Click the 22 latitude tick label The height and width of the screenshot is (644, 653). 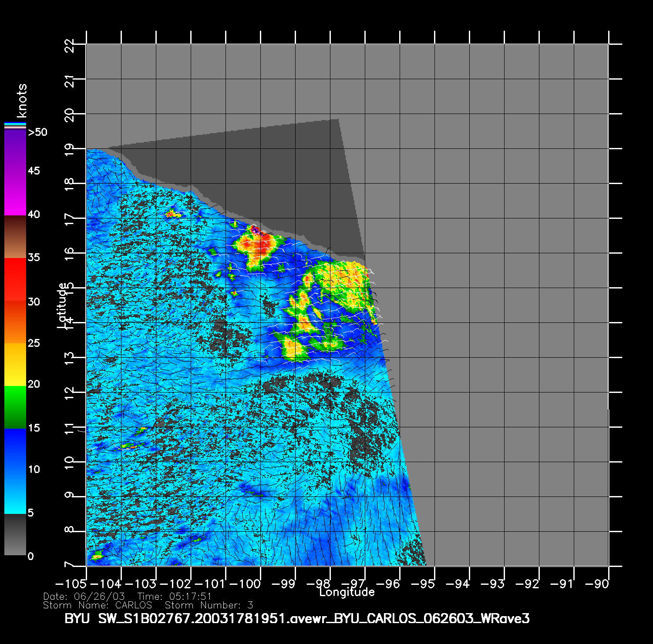[x=70, y=45]
